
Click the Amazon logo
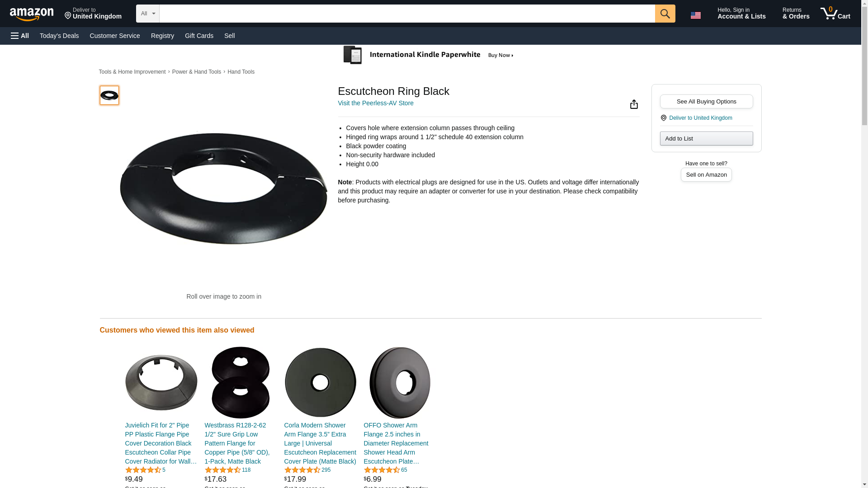pos(32,14)
